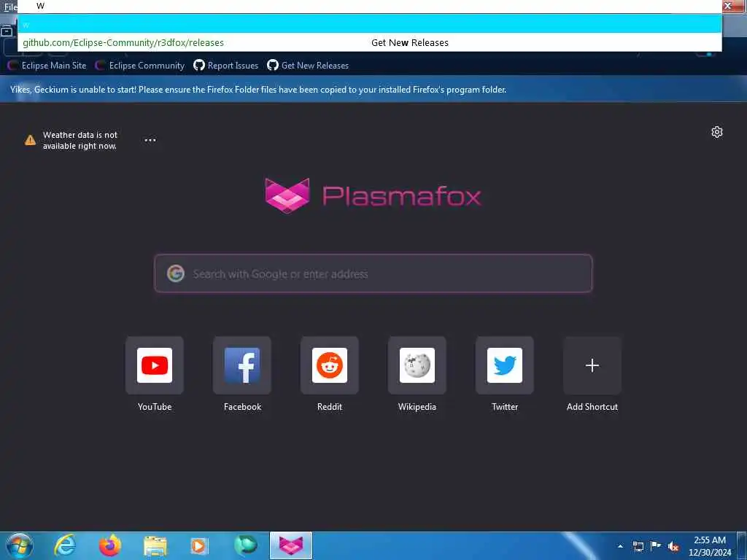Show hidden system tray icons arrow
The height and width of the screenshot is (560, 747).
click(620, 546)
